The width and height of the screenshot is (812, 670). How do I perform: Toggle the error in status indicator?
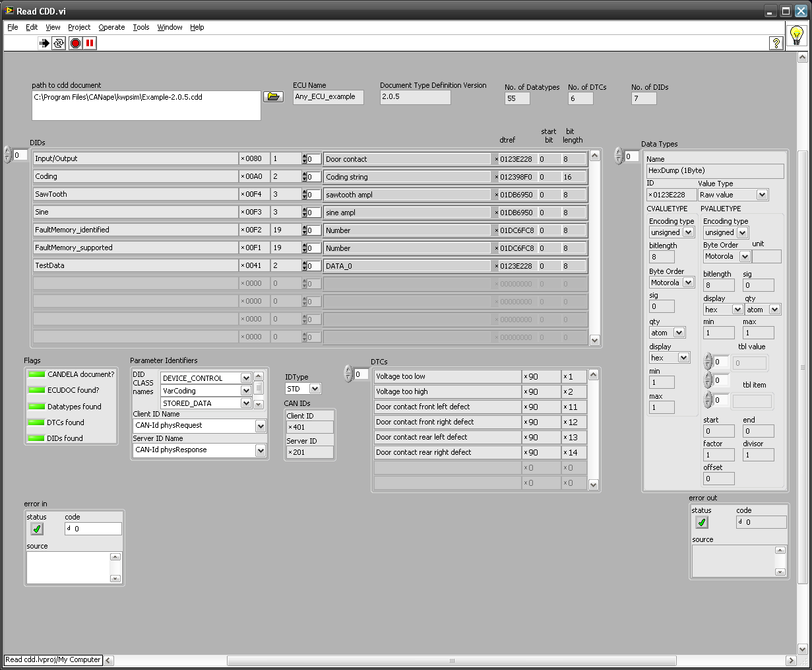(x=37, y=529)
